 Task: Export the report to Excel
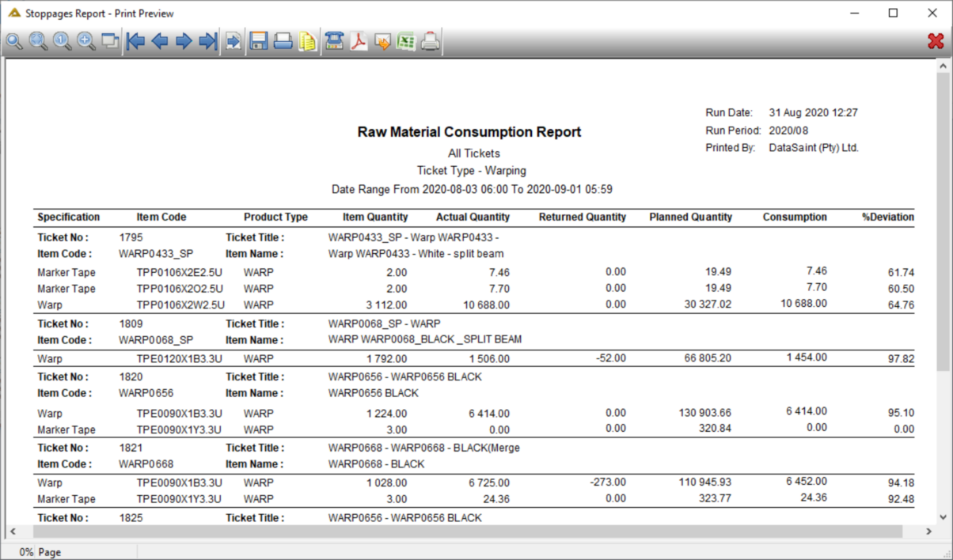pos(406,41)
